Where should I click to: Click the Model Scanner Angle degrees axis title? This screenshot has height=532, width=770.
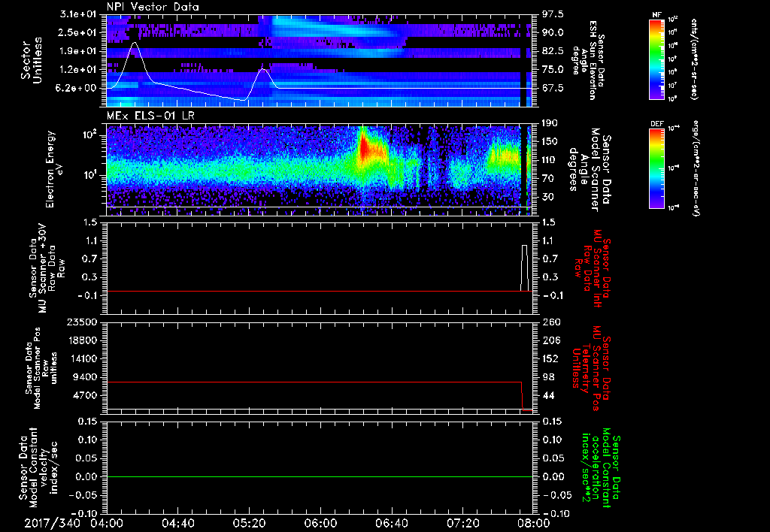[x=591, y=169]
